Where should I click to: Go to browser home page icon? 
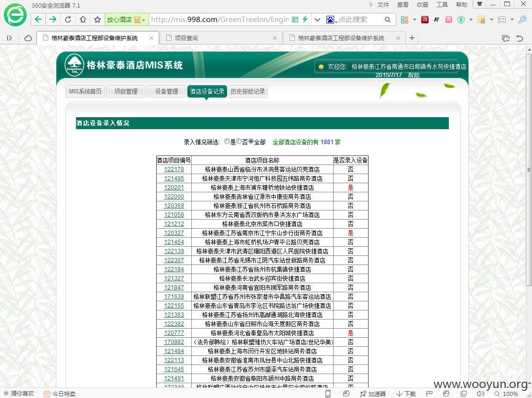pos(83,19)
